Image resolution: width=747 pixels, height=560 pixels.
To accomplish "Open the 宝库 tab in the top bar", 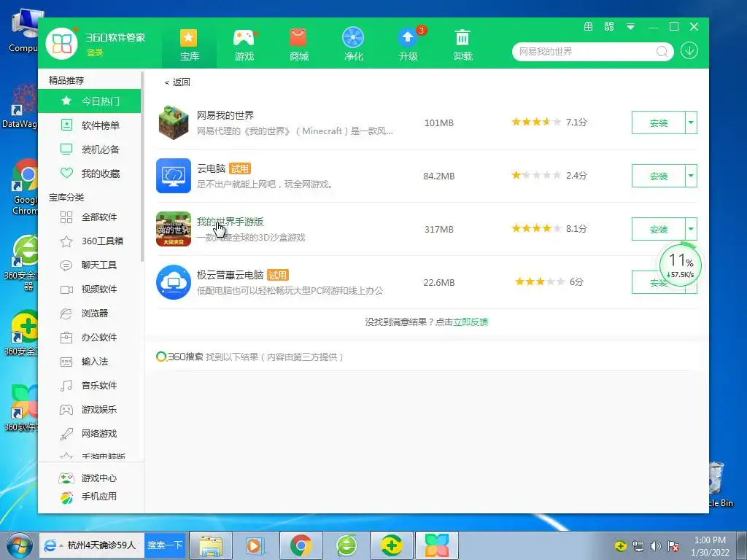I will tap(189, 44).
